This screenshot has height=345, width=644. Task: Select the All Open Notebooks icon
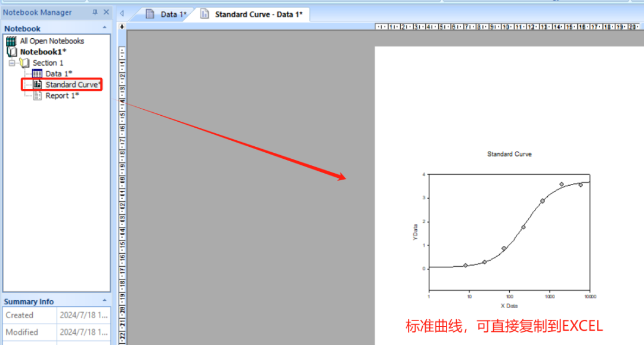tap(11, 41)
